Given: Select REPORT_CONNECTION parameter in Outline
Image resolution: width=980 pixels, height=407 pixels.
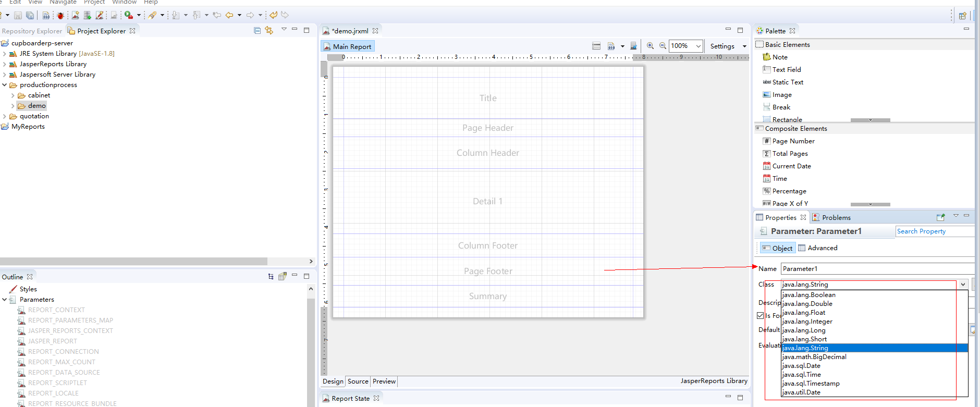Looking at the screenshot, I should 63,352.
